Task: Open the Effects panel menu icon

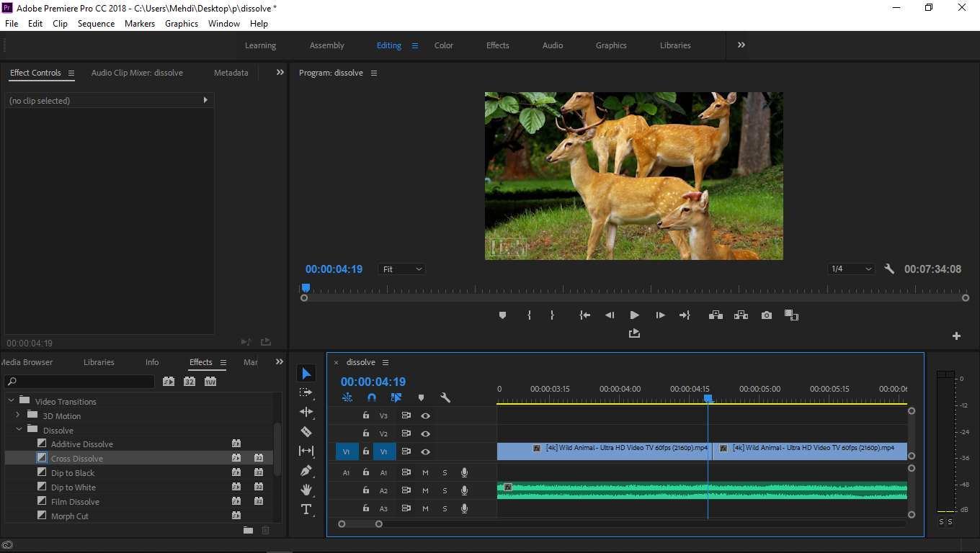Action: tap(223, 362)
